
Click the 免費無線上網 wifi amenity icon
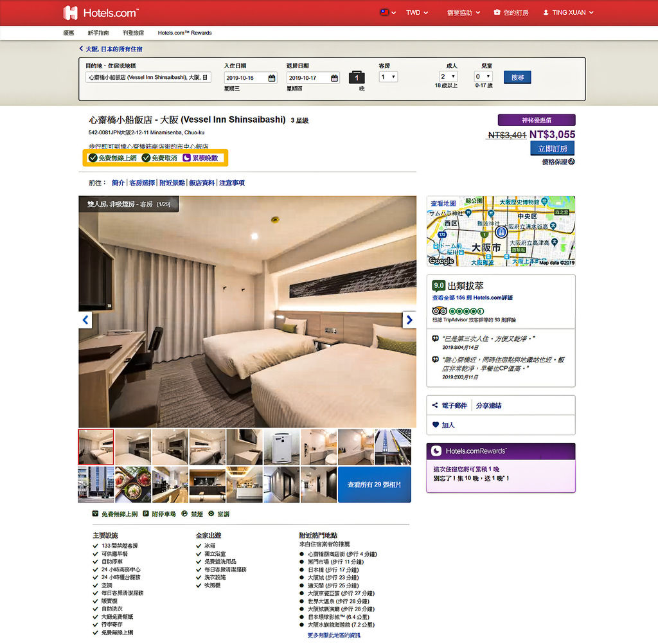click(x=95, y=514)
